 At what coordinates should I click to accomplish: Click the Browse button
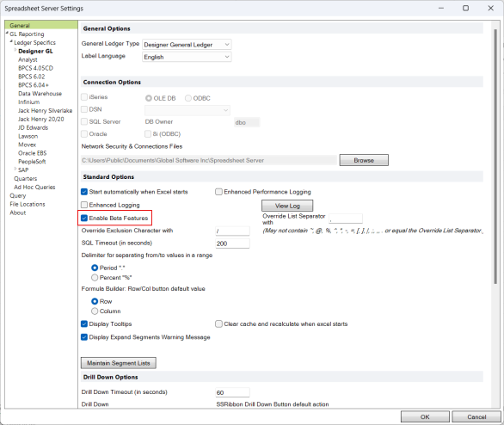pyautogui.click(x=364, y=160)
